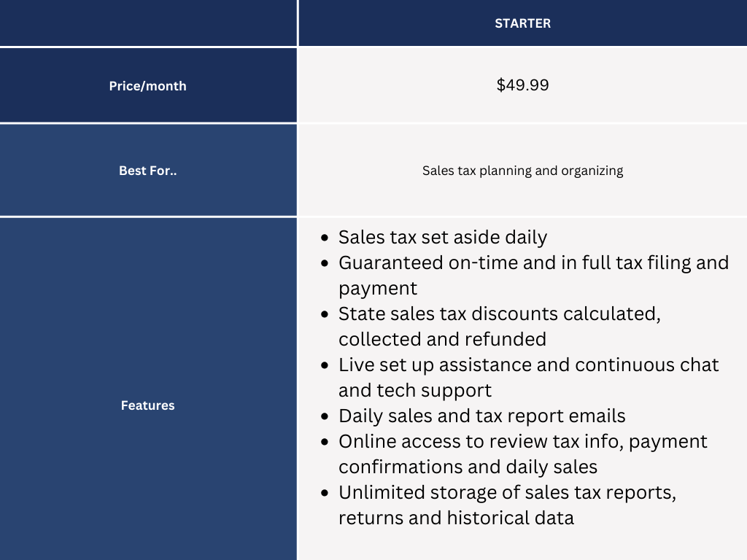
Task: Click the Features row label
Action: pyautogui.click(x=147, y=405)
